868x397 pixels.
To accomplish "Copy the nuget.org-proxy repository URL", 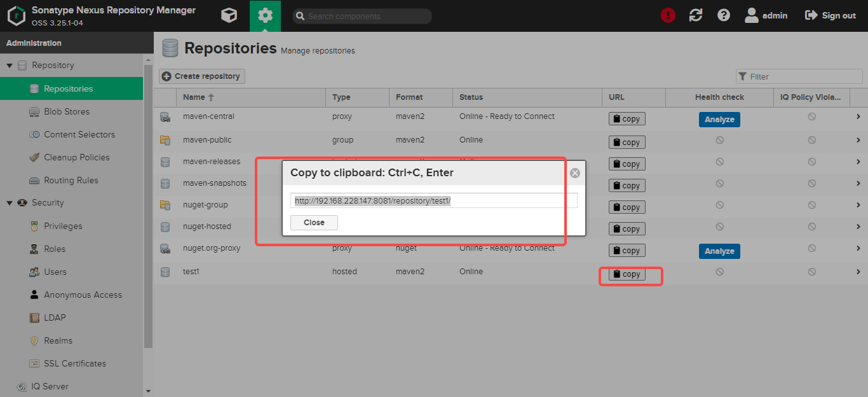I will 627,251.
